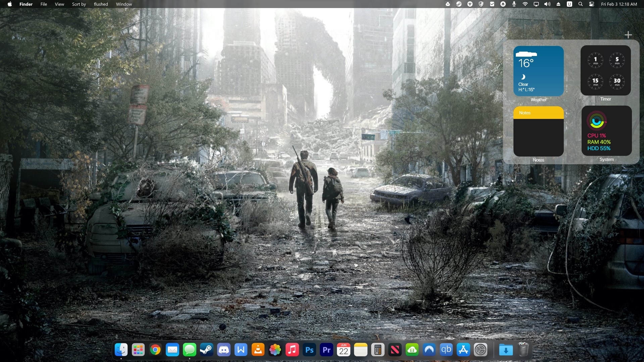
Task: Open Finder from the Dock
Action: pos(121,350)
